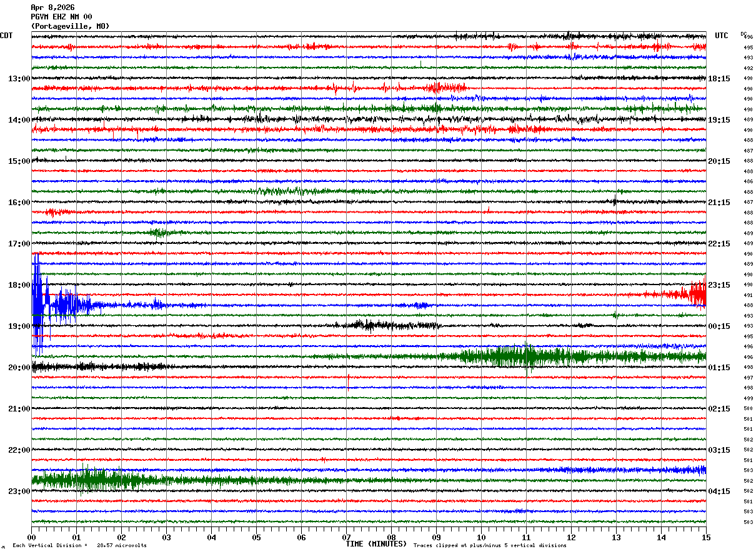
Task: Click the 'CDT' timezone label
Action: [6, 36]
